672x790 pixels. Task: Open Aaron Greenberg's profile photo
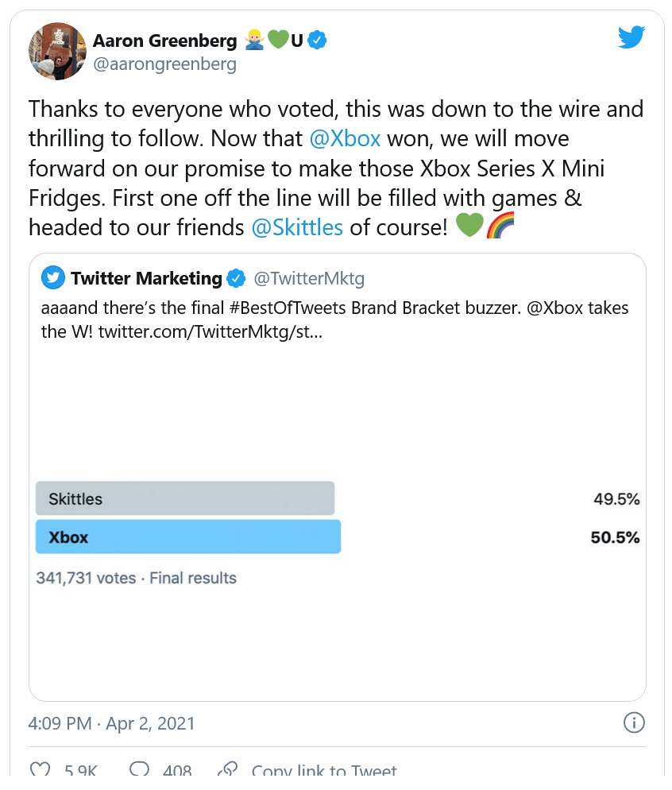(57, 51)
